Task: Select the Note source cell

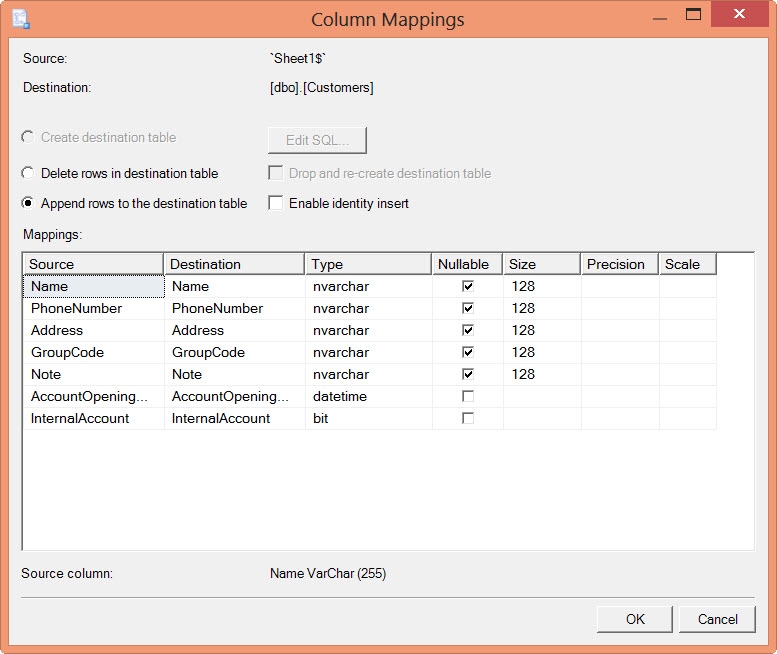Action: [94, 375]
